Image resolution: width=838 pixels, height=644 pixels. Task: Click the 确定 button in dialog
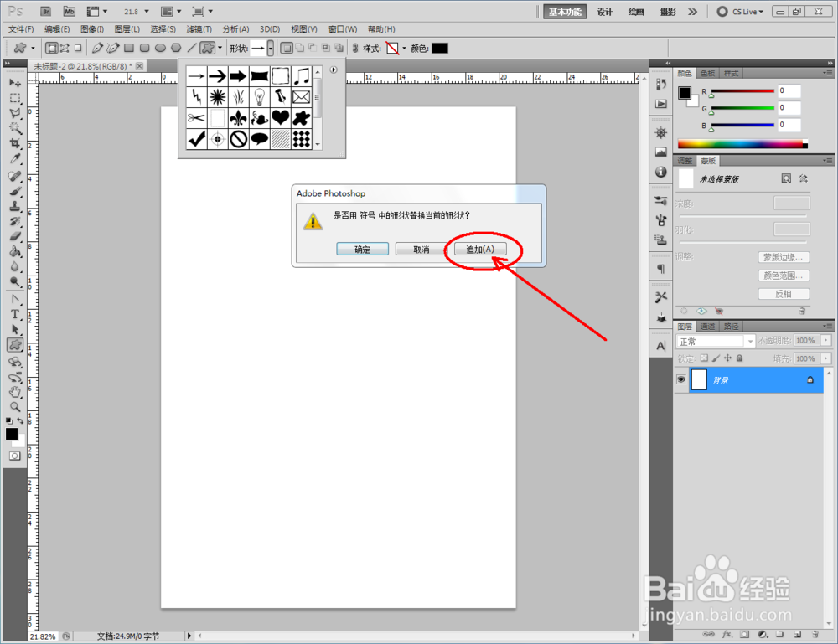pos(362,250)
